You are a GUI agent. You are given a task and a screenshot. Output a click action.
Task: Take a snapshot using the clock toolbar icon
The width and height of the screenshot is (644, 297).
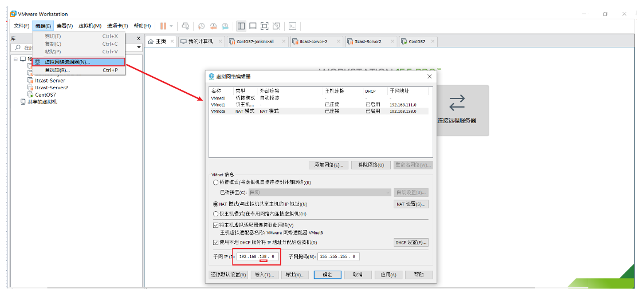(x=201, y=26)
